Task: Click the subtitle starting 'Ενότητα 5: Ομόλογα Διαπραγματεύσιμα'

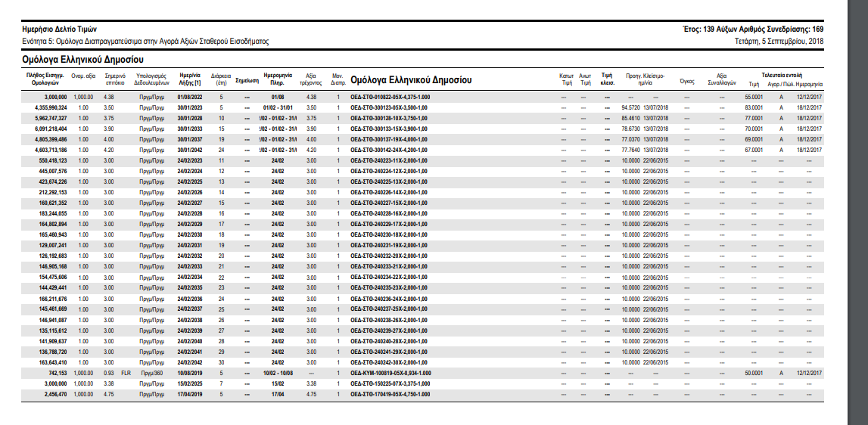Action: coord(145,42)
